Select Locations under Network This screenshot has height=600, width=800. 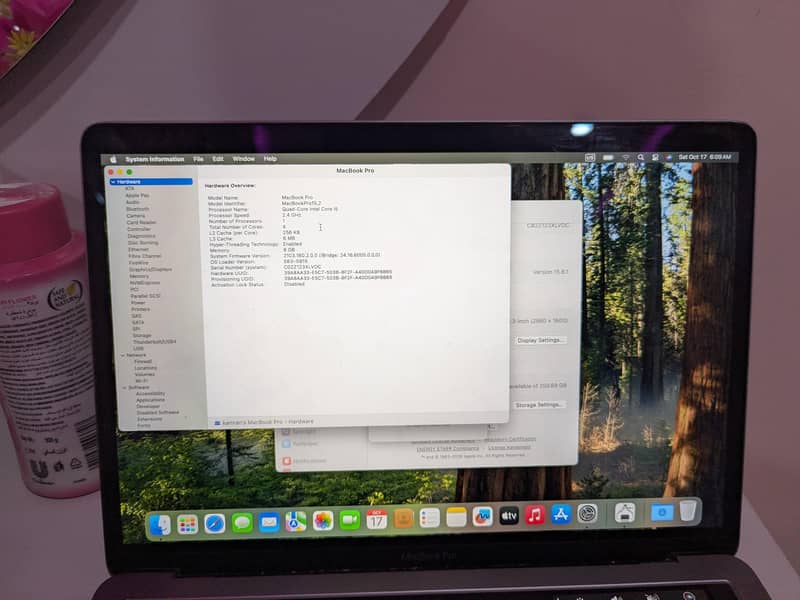click(x=146, y=368)
